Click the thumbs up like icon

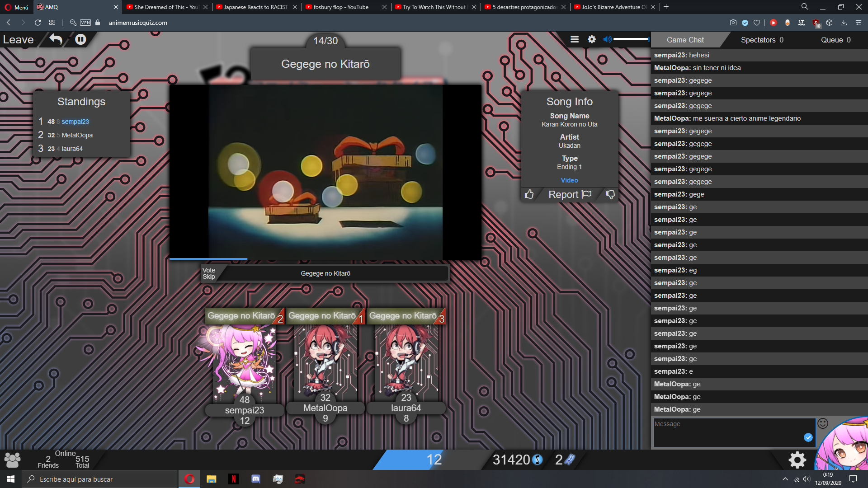coord(529,194)
